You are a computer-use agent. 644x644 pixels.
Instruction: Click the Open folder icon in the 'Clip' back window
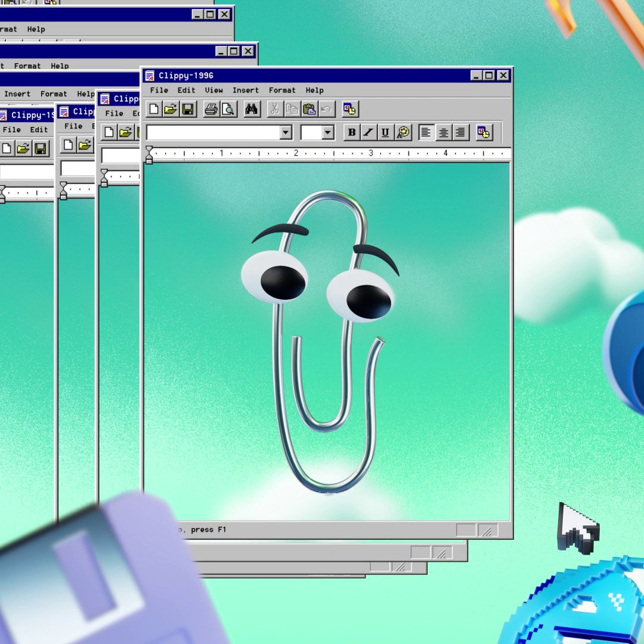coord(85,145)
